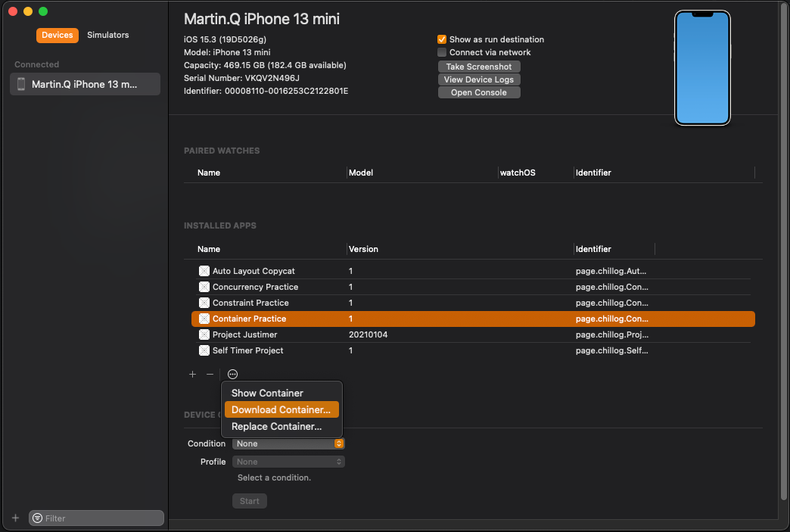Click the Concurrency Practice app icon
This screenshot has height=532, width=790.
204,287
